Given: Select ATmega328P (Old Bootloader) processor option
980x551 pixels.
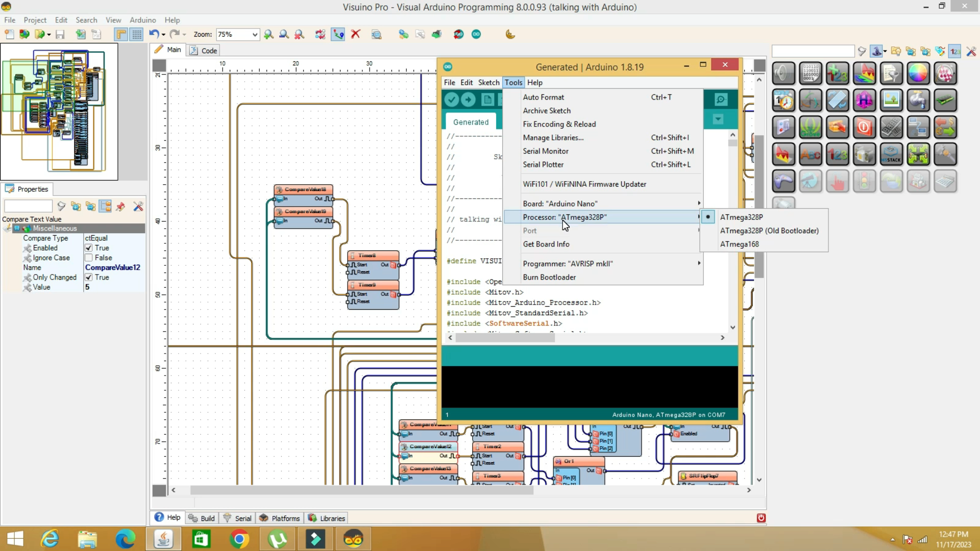Looking at the screenshot, I should click(x=769, y=231).
